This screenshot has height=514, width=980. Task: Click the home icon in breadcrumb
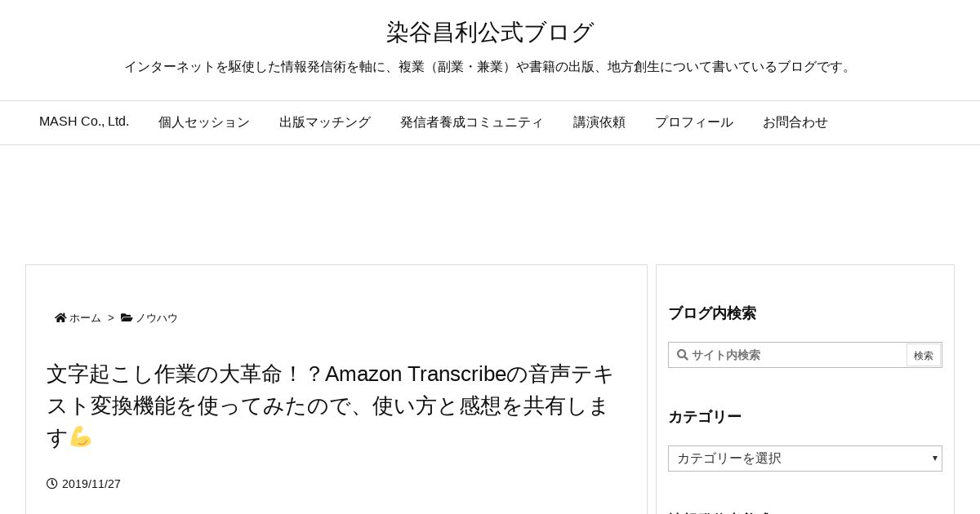[60, 318]
